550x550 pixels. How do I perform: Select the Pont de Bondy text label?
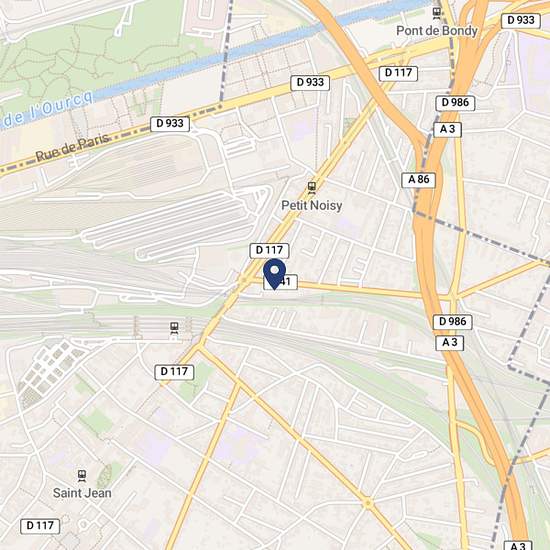[x=437, y=31]
